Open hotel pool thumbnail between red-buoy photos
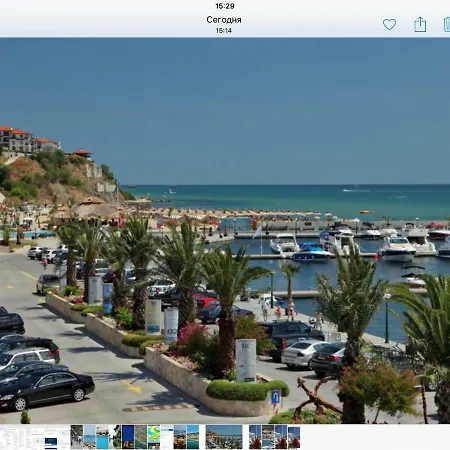 (x=268, y=437)
